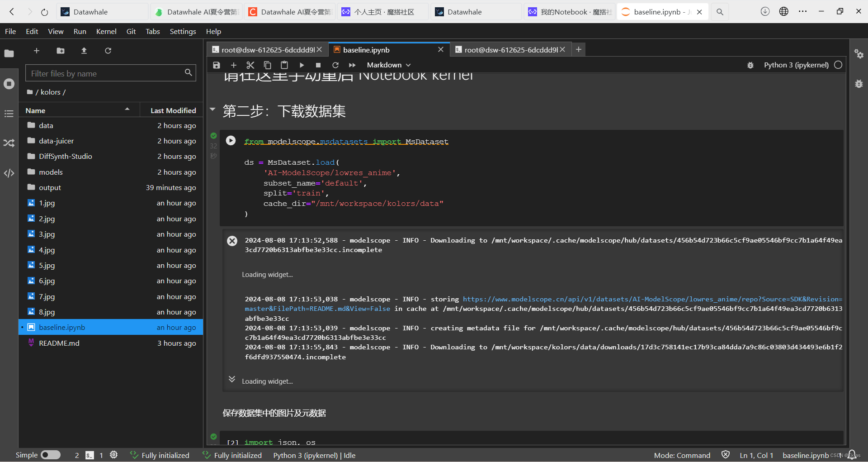This screenshot has width=868, height=462.
Task: Switch to browser tab 我的Notebook
Action: [570, 12]
